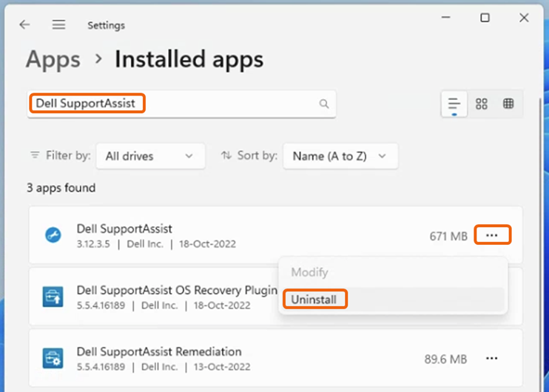Click the OS Recovery Plugin app icon
The height and width of the screenshot is (392, 549).
(x=53, y=297)
